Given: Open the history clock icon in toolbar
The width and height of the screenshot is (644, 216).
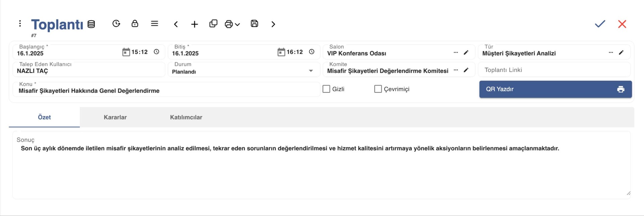Looking at the screenshot, I should click(x=116, y=23).
